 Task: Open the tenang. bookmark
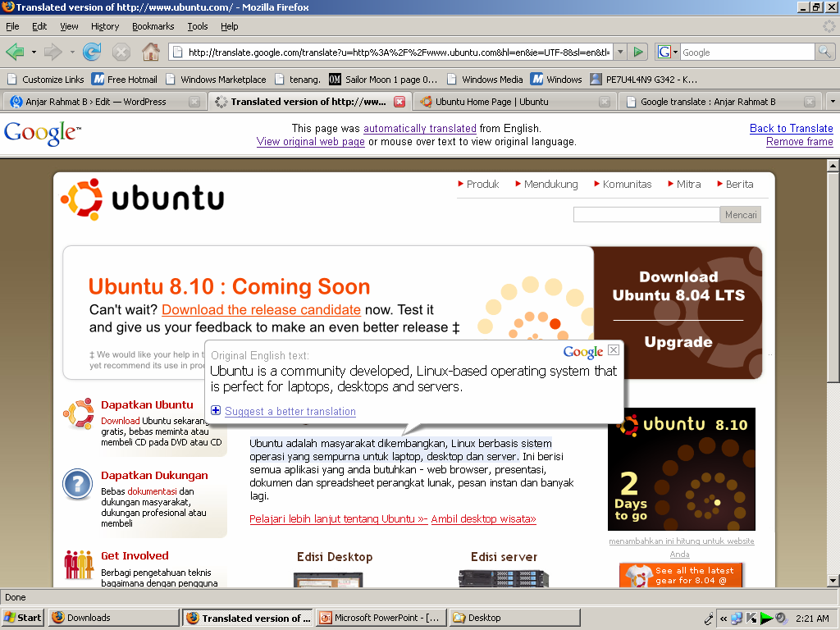298,80
